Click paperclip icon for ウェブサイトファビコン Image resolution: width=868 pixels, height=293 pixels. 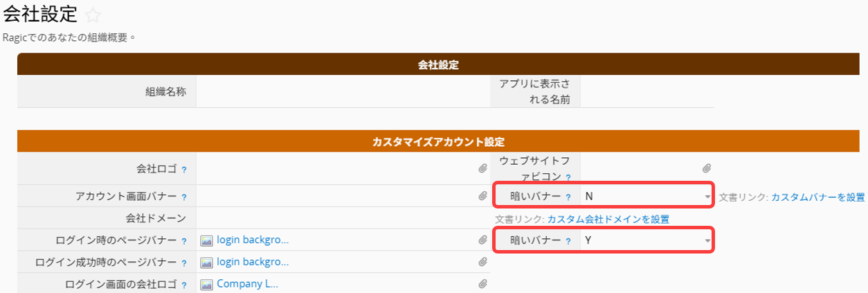point(707,168)
